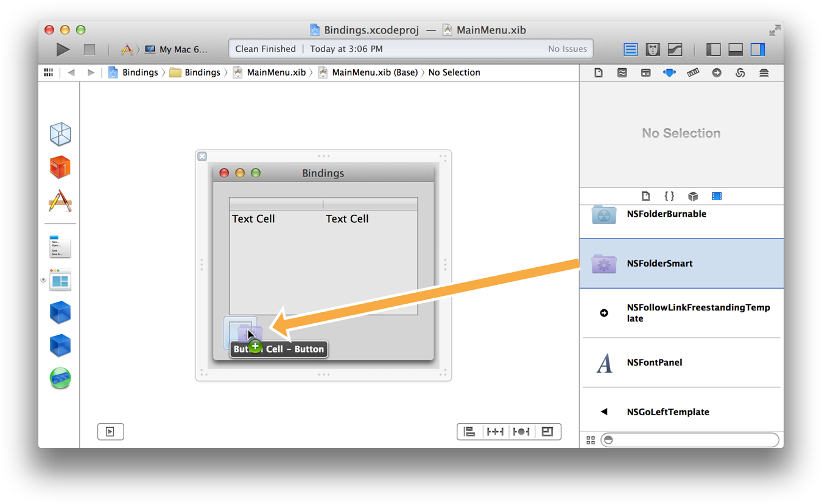Select second blue cube object in dock

[x=60, y=345]
